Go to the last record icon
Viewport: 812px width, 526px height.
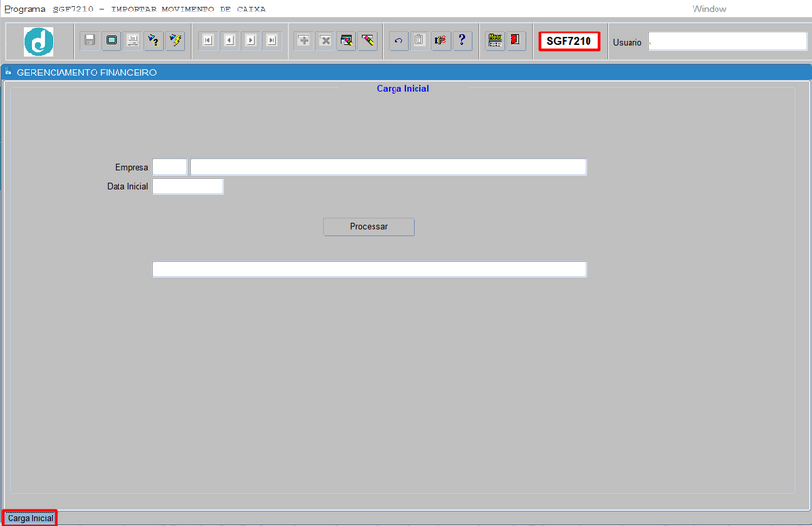coord(272,40)
